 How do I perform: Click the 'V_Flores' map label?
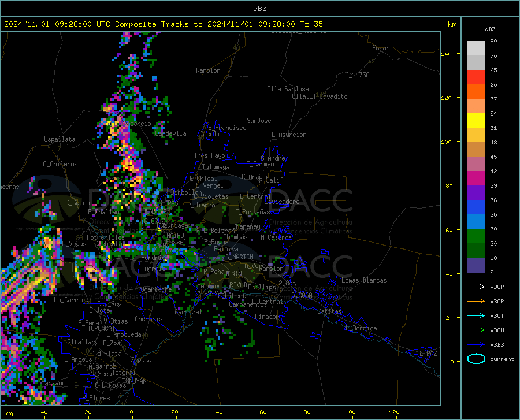96,398
